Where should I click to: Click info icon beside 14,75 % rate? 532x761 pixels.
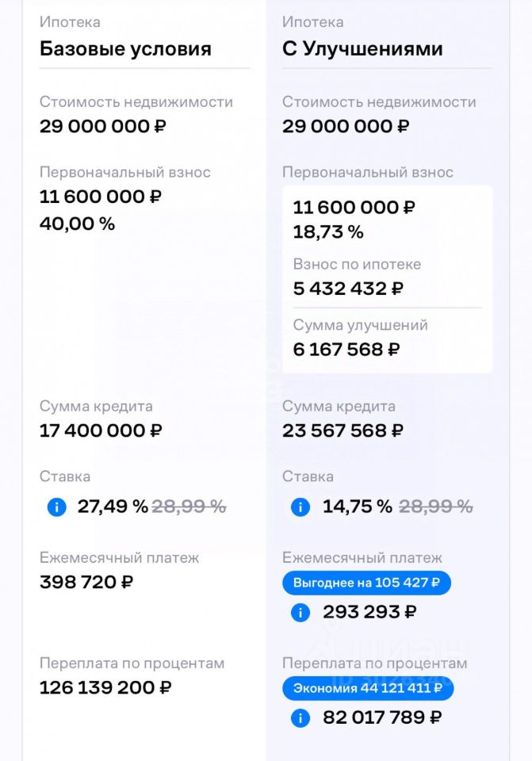(300, 507)
